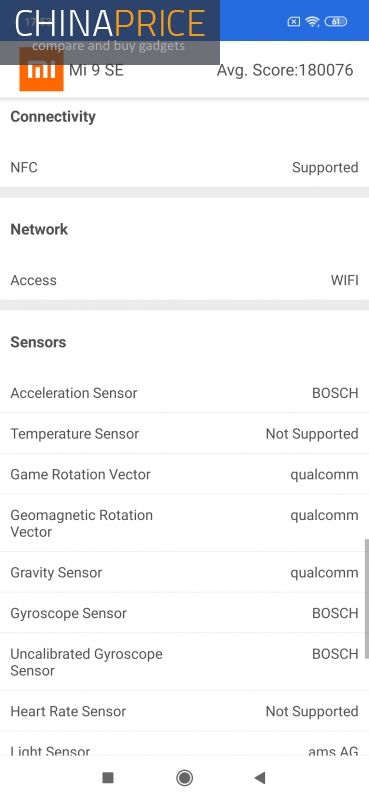The height and width of the screenshot is (800, 369).
Task: Tap the Uncalibrated Gyroscope Sensor row
Action: point(184,662)
